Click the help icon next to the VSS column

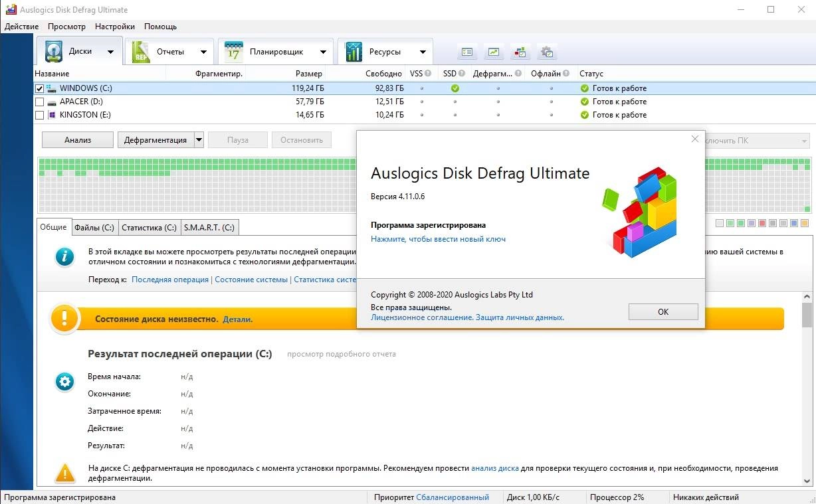428,74
